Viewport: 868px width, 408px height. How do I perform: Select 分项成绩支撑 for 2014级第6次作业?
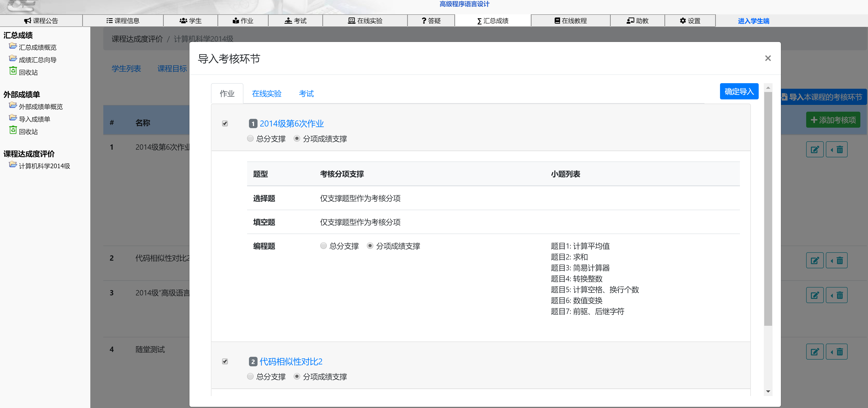pos(297,139)
